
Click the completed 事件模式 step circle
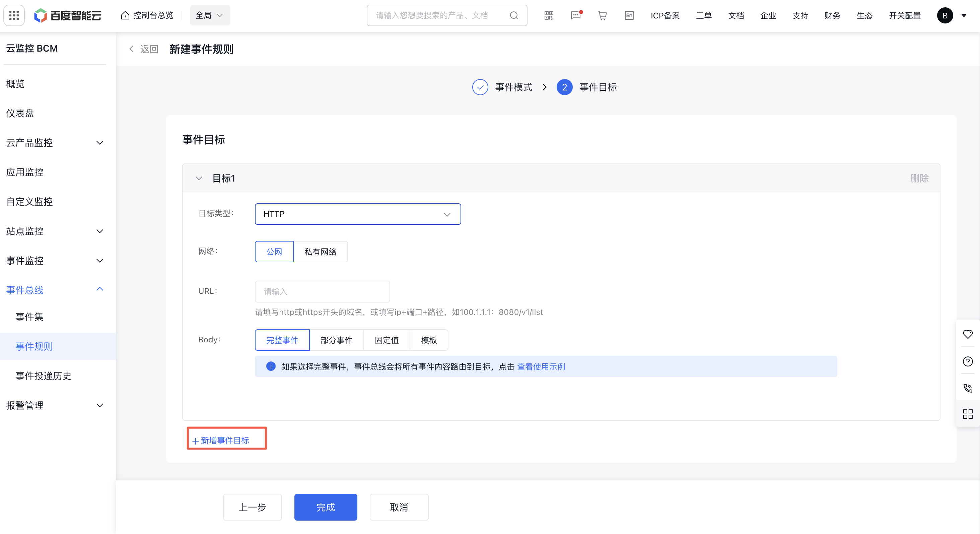tap(480, 87)
